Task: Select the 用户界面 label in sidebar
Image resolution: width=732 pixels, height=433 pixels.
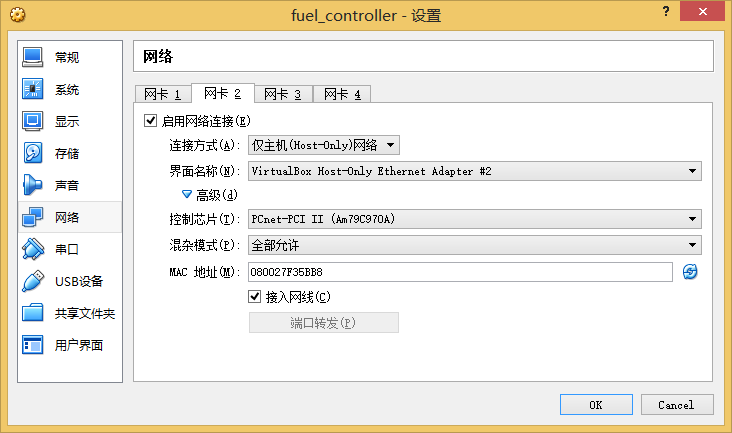Action: 79,345
